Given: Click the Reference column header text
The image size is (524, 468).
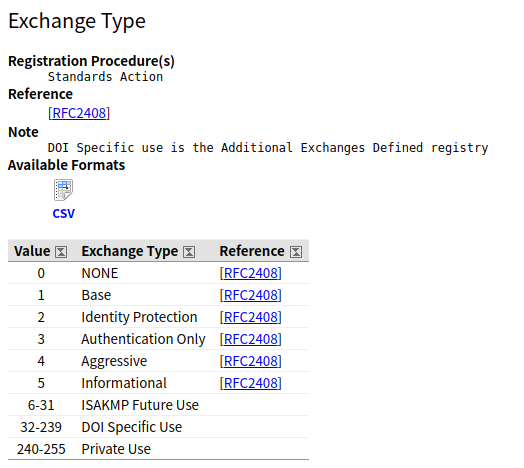Looking at the screenshot, I should coord(252,251).
